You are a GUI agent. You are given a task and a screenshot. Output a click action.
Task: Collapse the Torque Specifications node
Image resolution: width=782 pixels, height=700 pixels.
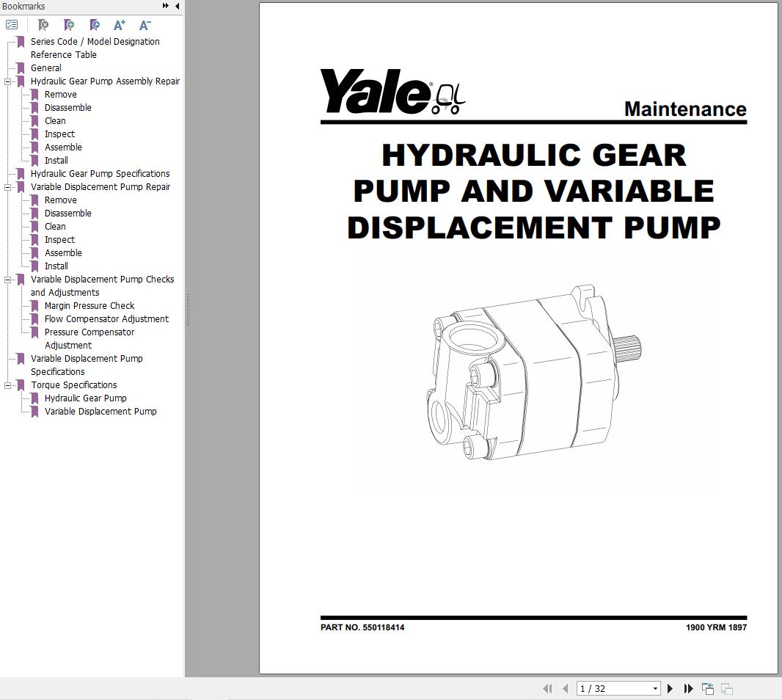pos(7,385)
